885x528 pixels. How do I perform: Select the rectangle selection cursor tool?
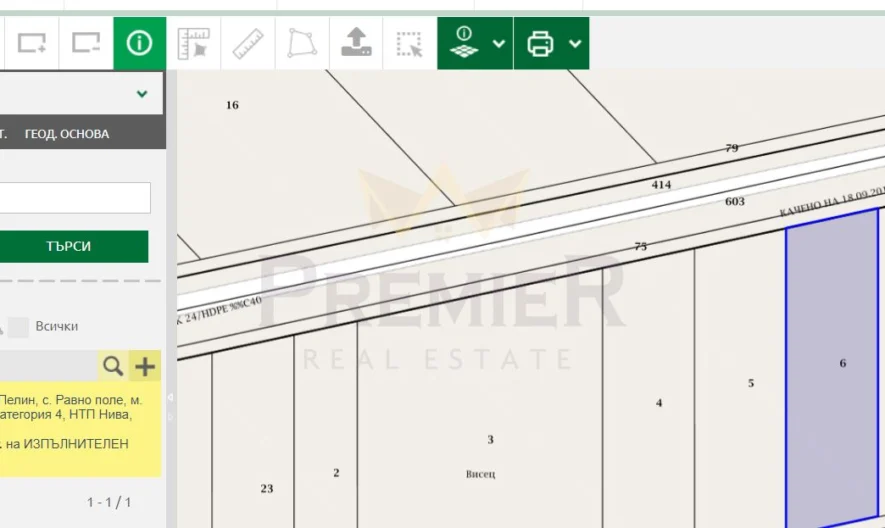click(x=409, y=43)
